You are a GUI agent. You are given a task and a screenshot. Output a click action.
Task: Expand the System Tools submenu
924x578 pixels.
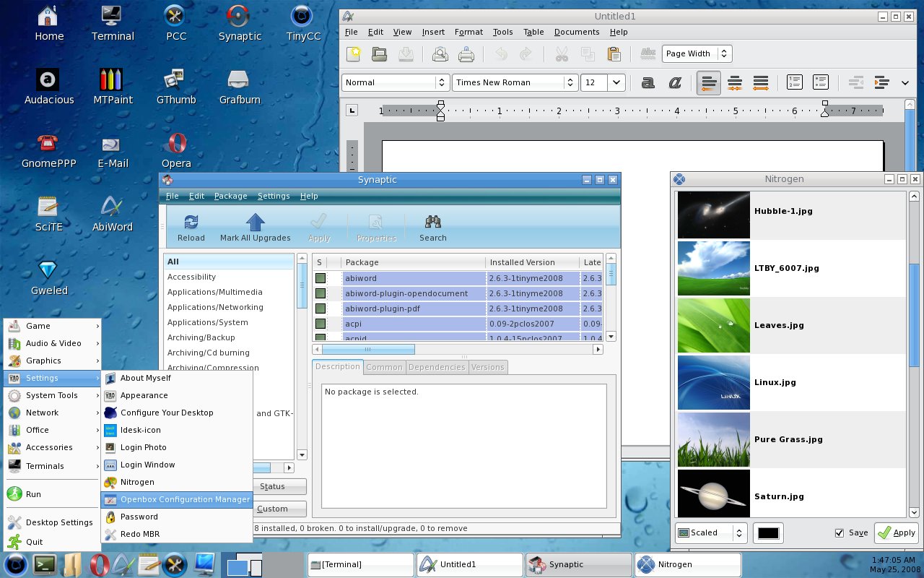(53, 395)
